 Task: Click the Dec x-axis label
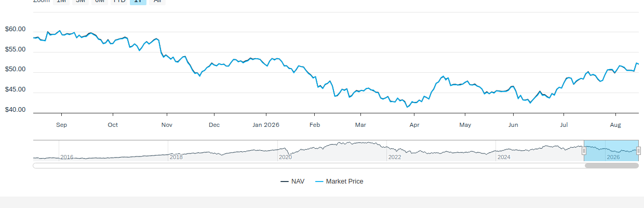point(214,125)
